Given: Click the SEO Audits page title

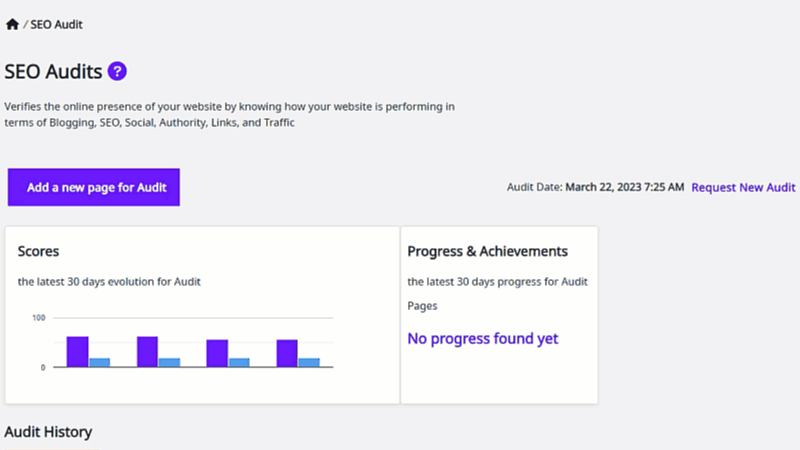Looking at the screenshot, I should coord(53,71).
